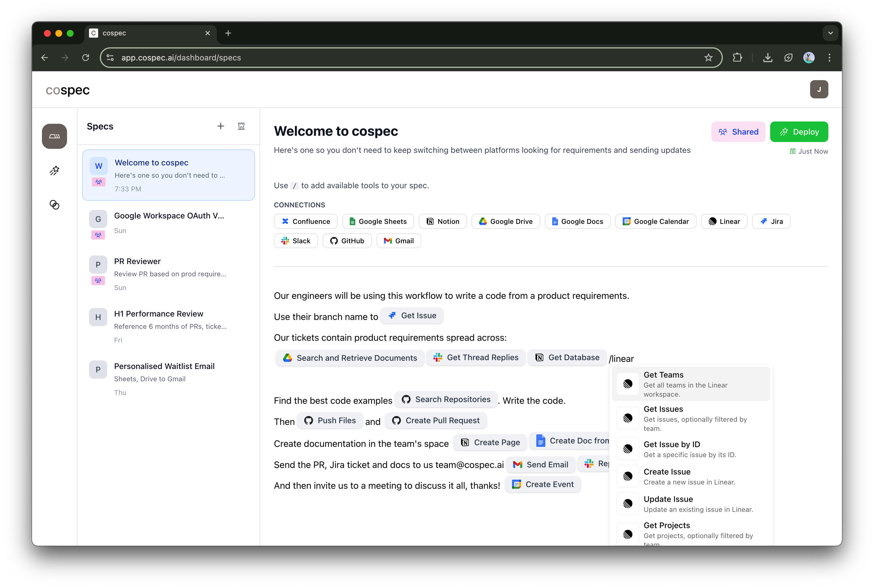Open the Chrome profile avatar
This screenshot has height=588, width=874.
pos(809,58)
